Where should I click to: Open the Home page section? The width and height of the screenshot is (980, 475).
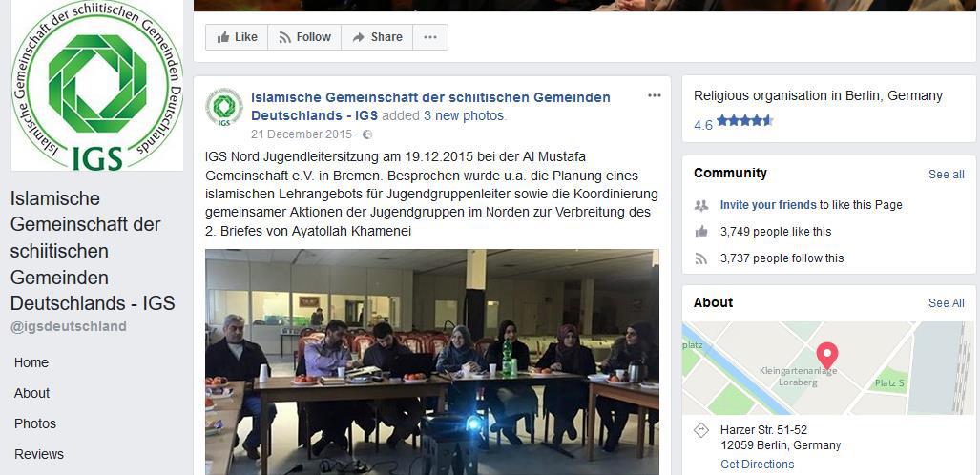pos(31,362)
